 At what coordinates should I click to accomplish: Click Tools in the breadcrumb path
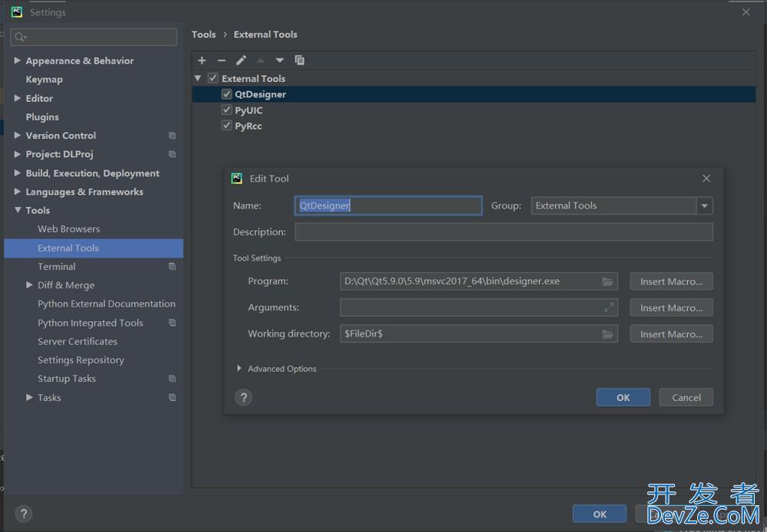(203, 34)
